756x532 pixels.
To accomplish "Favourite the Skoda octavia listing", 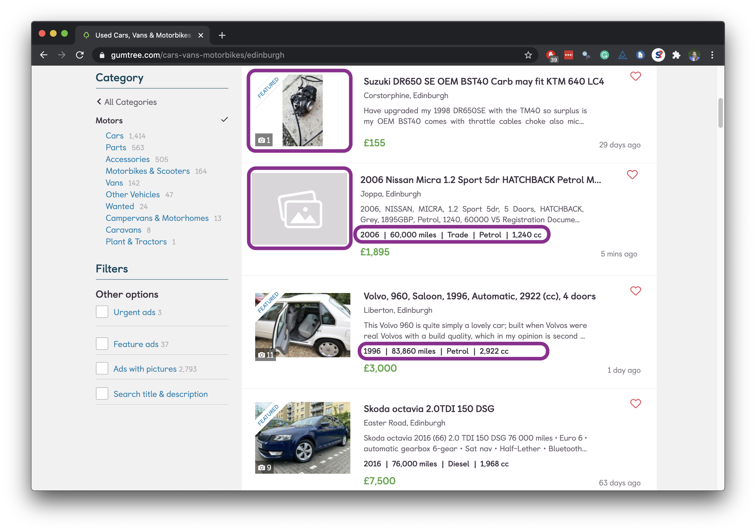I will [x=635, y=404].
